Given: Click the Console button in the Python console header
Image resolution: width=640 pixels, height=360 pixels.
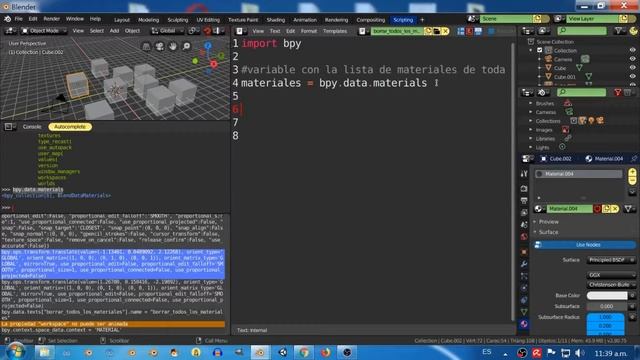Looking at the screenshot, I should click(32, 127).
